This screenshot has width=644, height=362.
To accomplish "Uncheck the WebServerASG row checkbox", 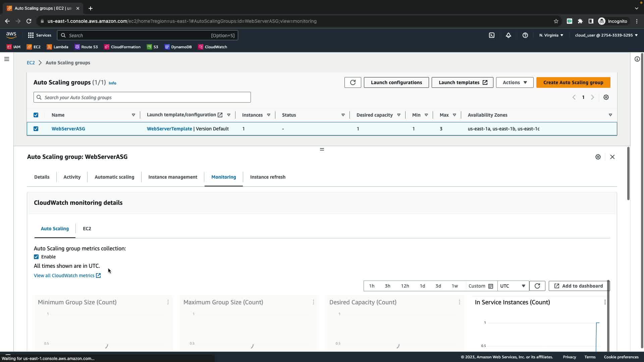I will (x=36, y=129).
